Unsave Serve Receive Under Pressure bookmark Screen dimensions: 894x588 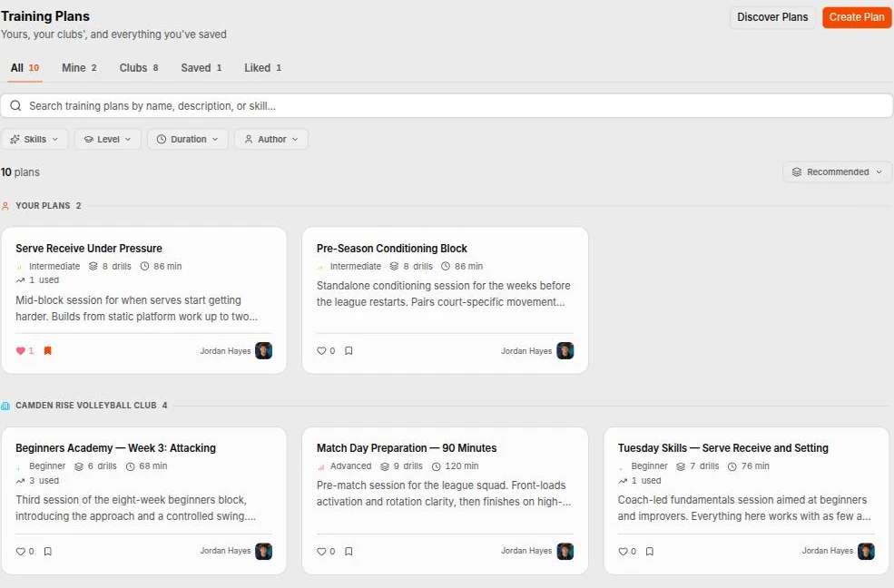point(48,351)
